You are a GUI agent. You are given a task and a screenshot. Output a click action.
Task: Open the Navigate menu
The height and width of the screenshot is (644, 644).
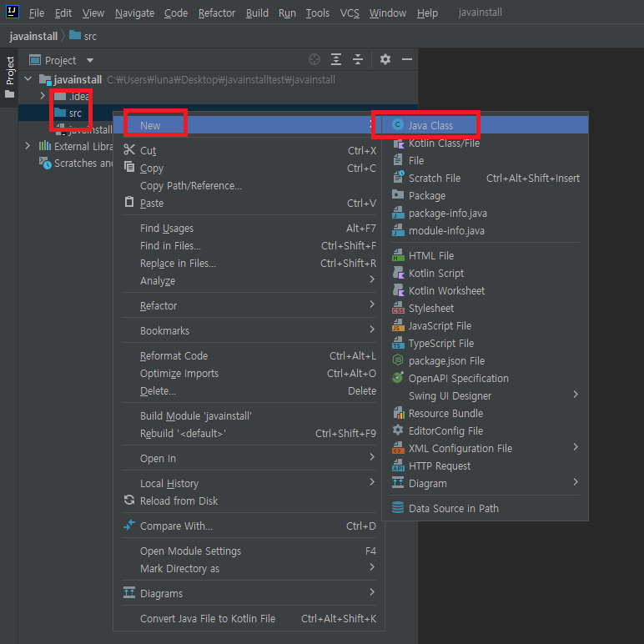[134, 13]
